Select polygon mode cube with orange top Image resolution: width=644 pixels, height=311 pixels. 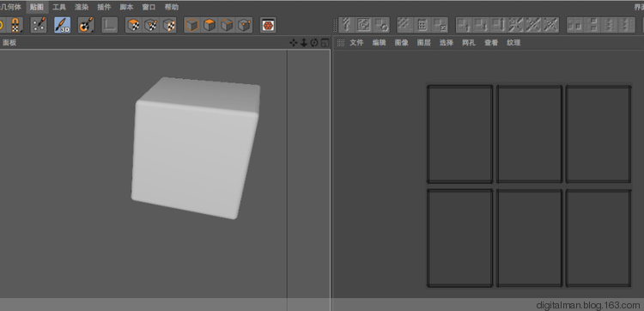210,25
